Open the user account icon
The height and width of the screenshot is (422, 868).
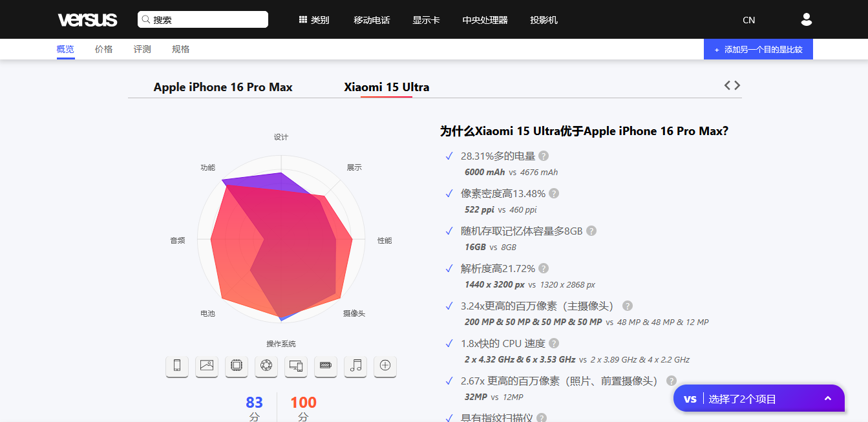(x=807, y=19)
